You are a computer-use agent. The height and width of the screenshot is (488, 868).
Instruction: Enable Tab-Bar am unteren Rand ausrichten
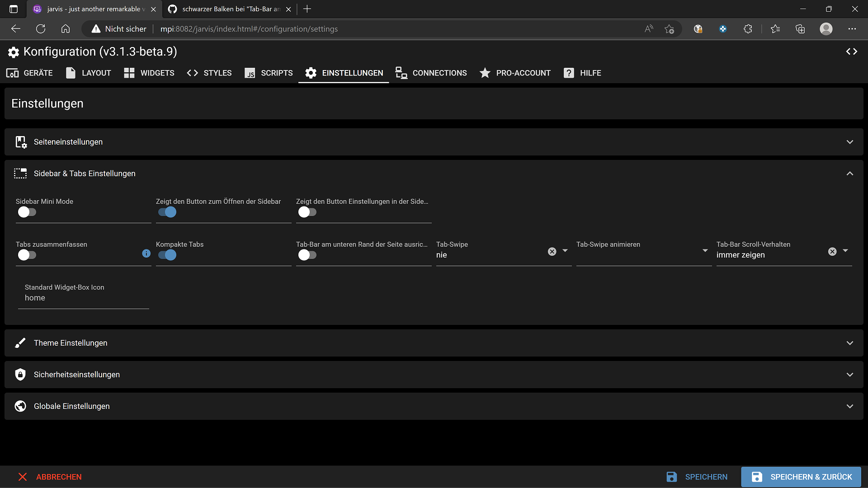coord(307,255)
